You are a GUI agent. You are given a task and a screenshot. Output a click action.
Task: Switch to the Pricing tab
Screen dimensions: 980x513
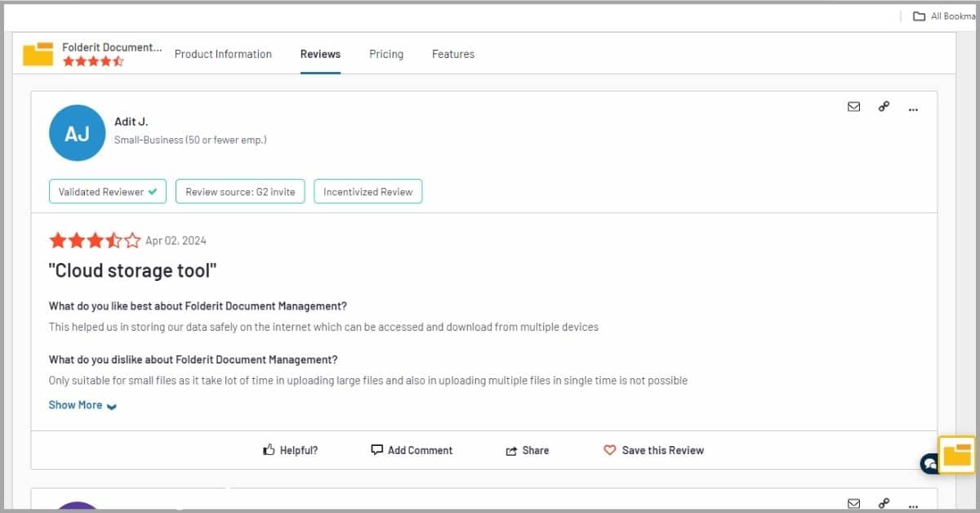pyautogui.click(x=386, y=54)
